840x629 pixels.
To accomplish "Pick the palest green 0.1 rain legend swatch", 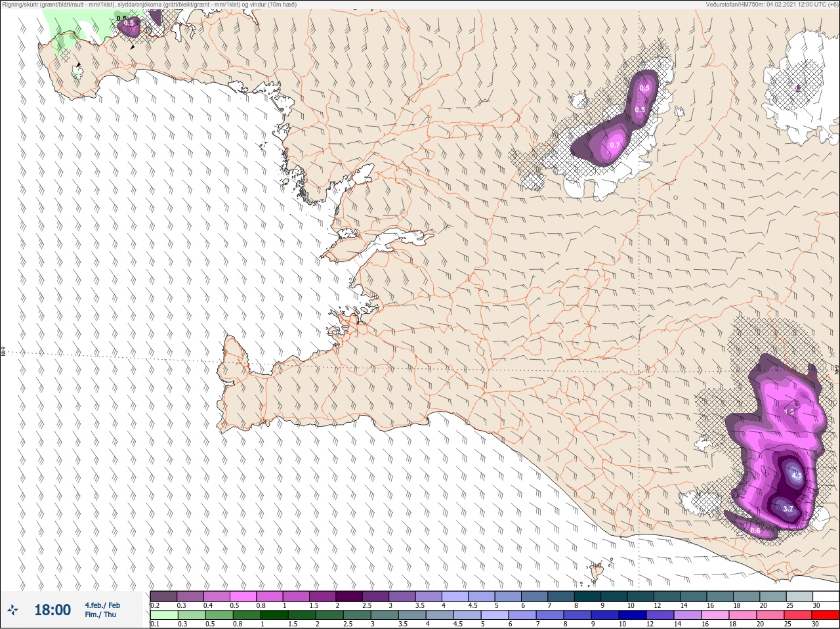I will pyautogui.click(x=163, y=615).
